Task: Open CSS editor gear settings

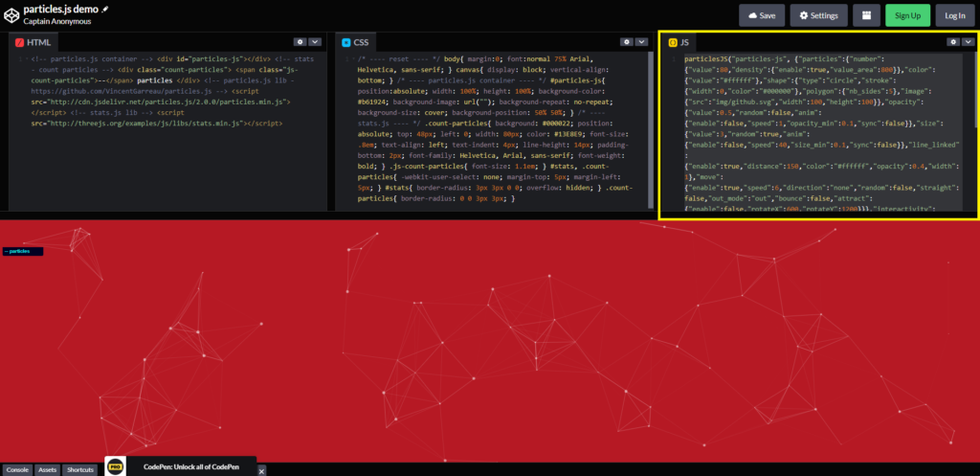Action: [626, 42]
